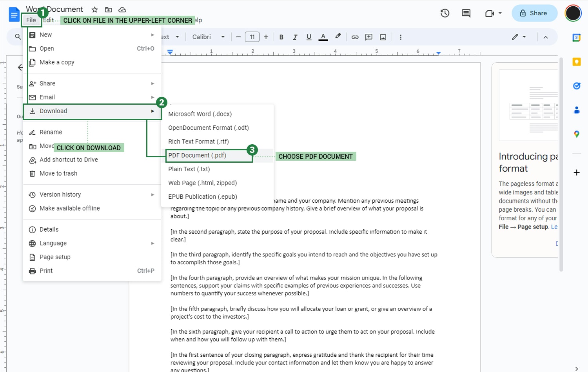Open Google Keep in the side panel
The image size is (588, 372).
click(x=576, y=62)
